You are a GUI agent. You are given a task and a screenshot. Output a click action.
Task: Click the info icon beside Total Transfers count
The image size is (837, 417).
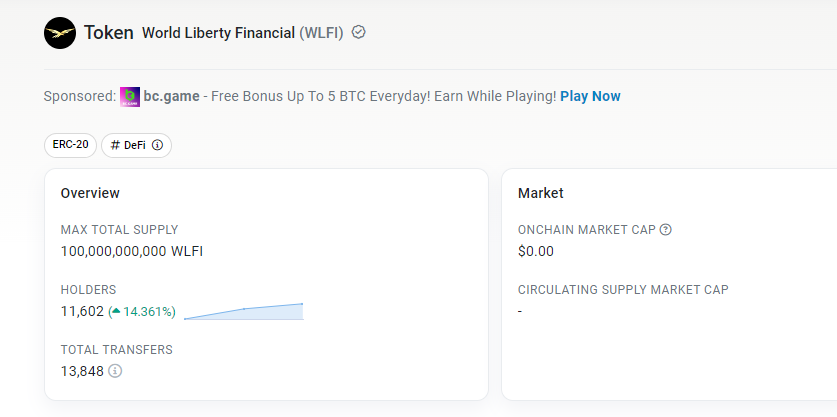[x=115, y=371]
